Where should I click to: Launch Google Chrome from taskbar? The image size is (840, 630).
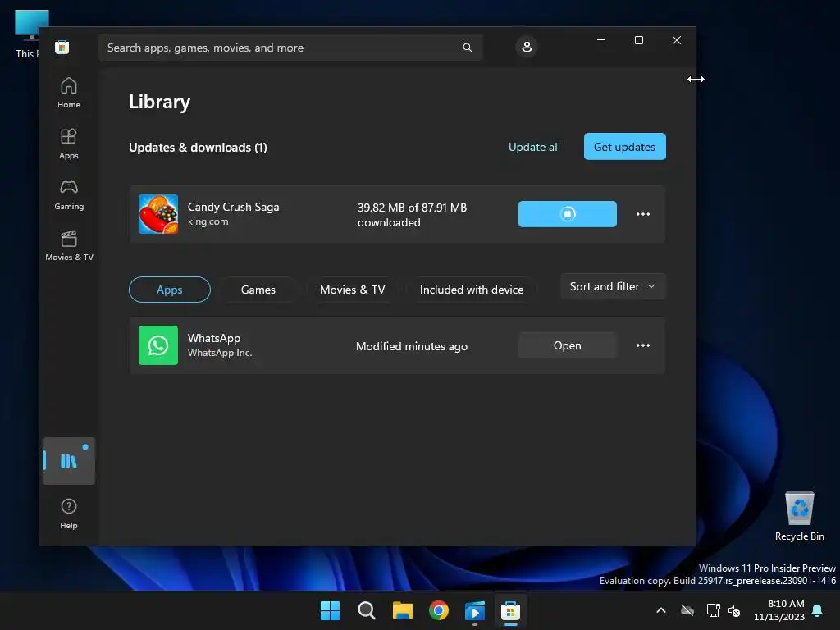click(439, 610)
